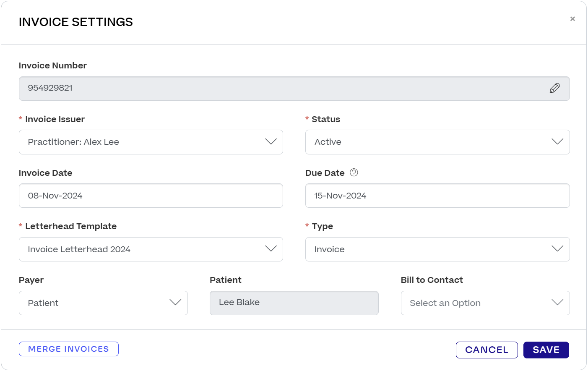This screenshot has width=588, height=371.
Task: Click the Patient field showing Lee Blake
Action: tap(294, 303)
